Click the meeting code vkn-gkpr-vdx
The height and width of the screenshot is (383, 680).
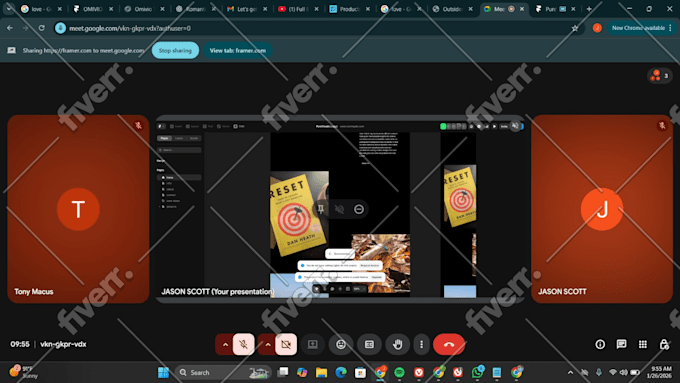[63, 344]
